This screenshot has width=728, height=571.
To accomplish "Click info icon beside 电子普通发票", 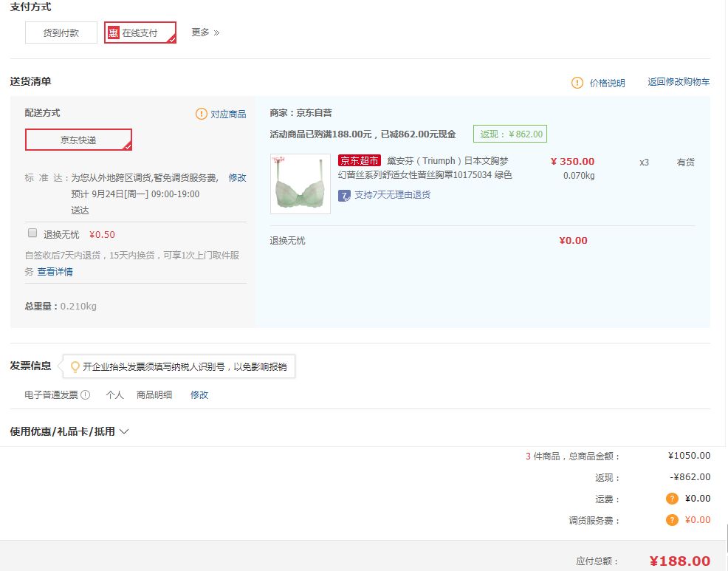I will (86, 395).
